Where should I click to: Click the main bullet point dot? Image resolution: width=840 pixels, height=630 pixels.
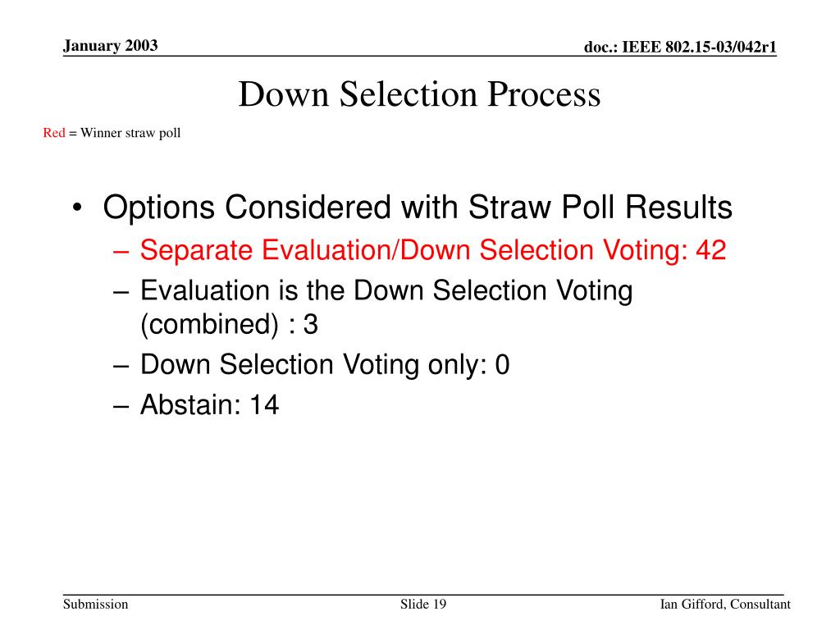pos(78,208)
